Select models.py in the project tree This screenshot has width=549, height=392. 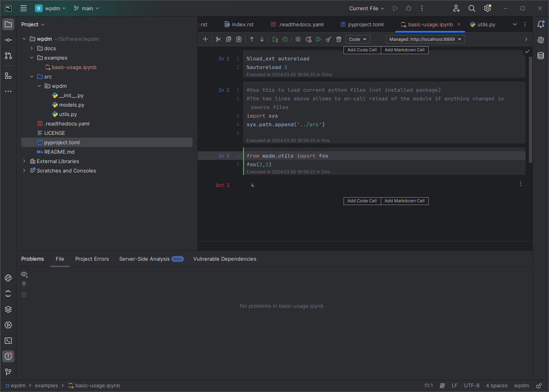(x=71, y=105)
